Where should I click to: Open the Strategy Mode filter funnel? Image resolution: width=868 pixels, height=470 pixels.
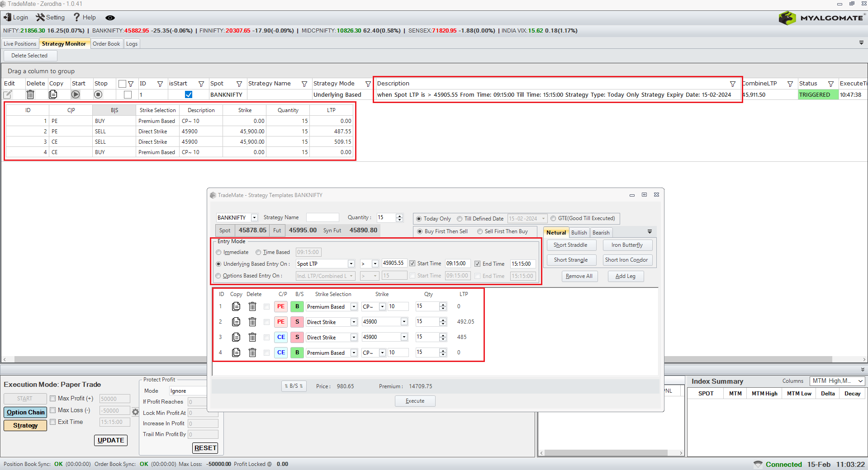click(x=368, y=84)
